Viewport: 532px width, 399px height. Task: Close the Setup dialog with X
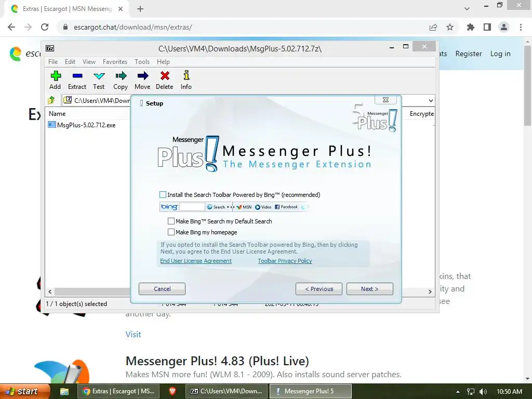click(385, 99)
